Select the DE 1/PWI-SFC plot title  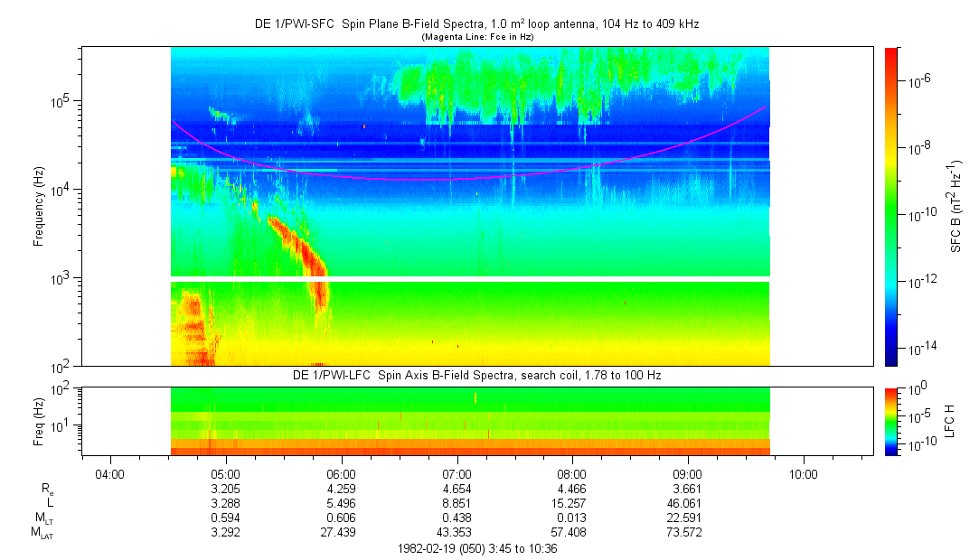477,24
